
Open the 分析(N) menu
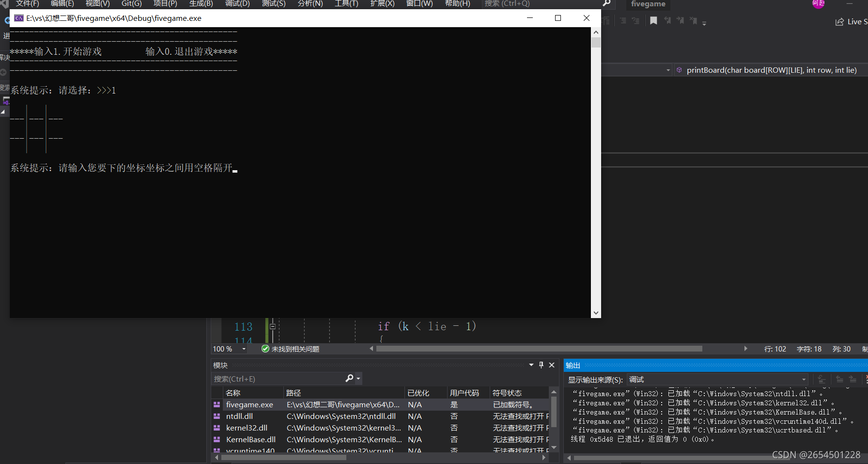(x=310, y=3)
